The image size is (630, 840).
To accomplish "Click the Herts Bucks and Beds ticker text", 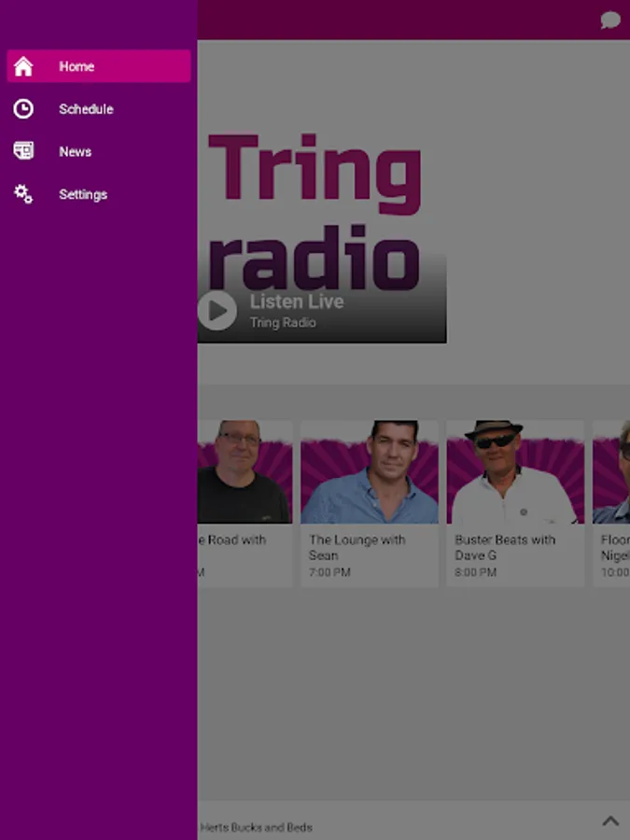I will pos(256,827).
